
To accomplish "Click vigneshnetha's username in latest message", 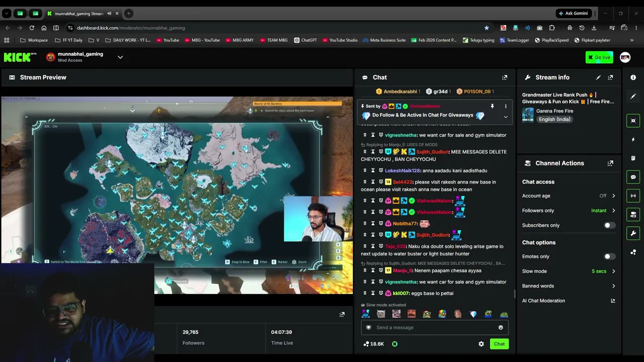I will 401,282.
